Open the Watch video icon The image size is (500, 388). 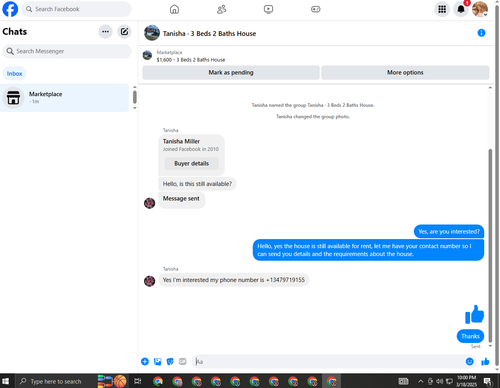click(x=268, y=9)
